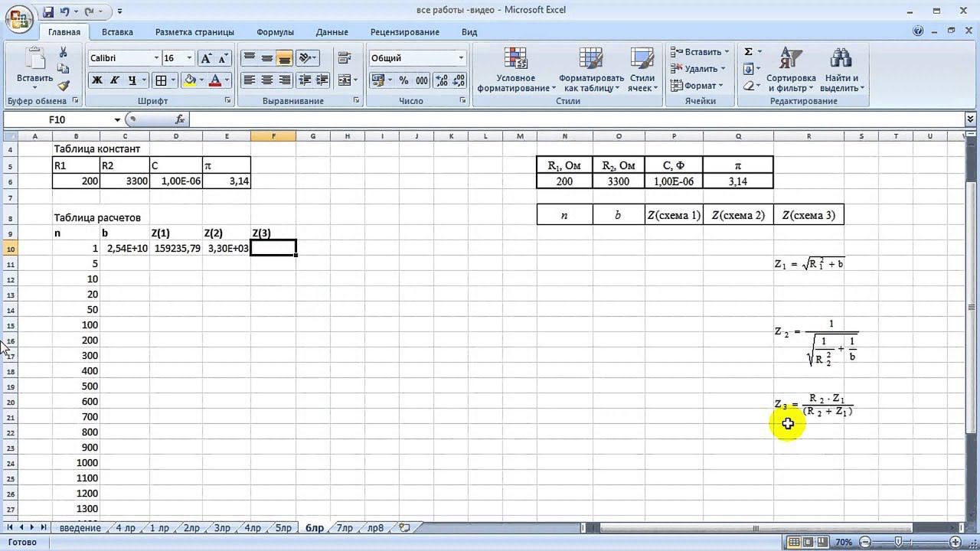Open Условное форматирование menu
Image resolution: width=980 pixels, height=551 pixels.
(515, 70)
